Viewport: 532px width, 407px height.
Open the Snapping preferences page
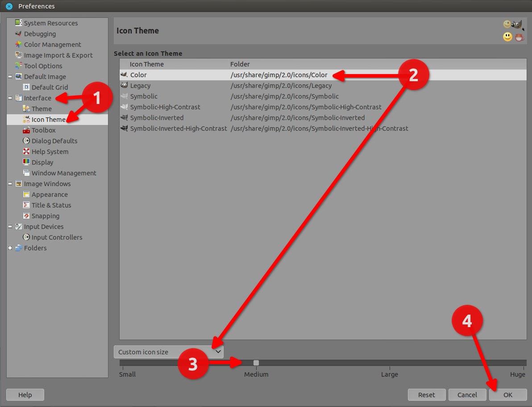pyautogui.click(x=46, y=216)
